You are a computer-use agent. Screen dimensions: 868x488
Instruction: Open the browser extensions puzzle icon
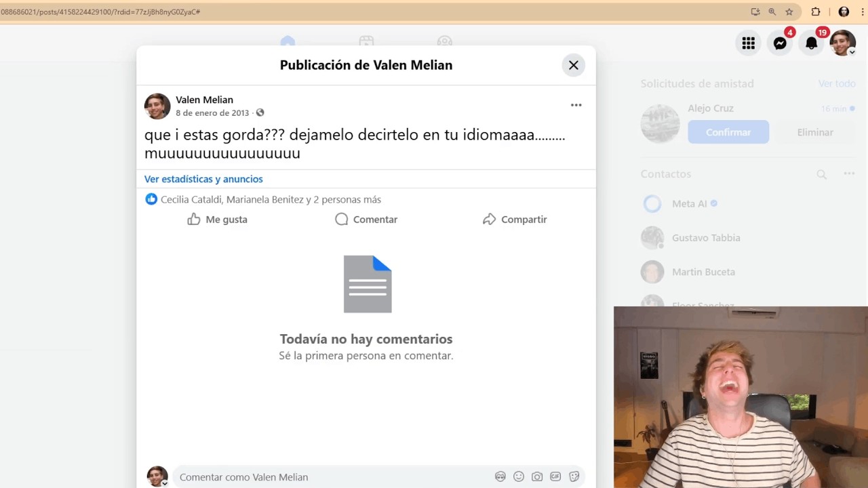816,12
